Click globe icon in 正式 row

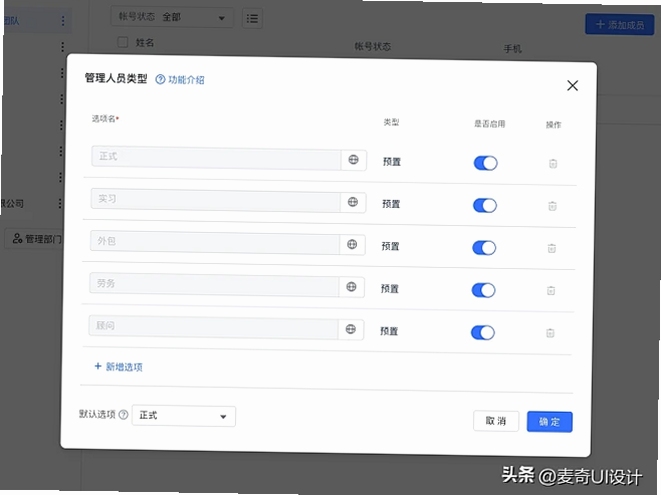click(353, 159)
